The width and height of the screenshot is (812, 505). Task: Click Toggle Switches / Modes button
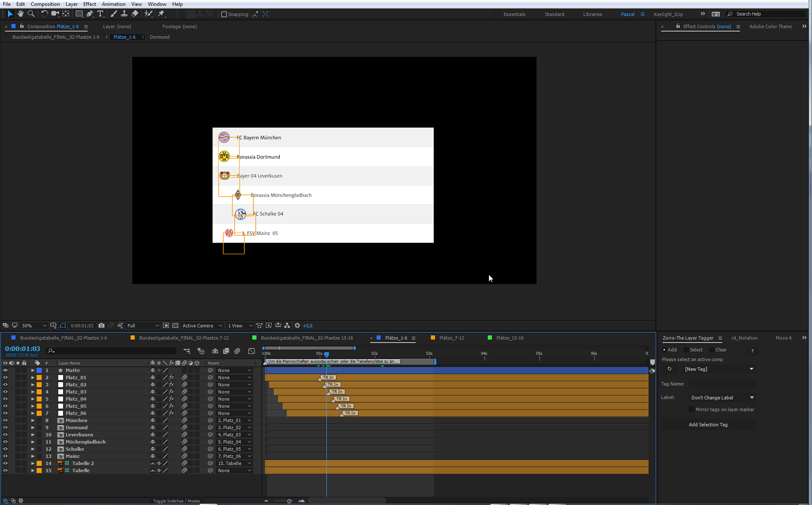pyautogui.click(x=176, y=501)
